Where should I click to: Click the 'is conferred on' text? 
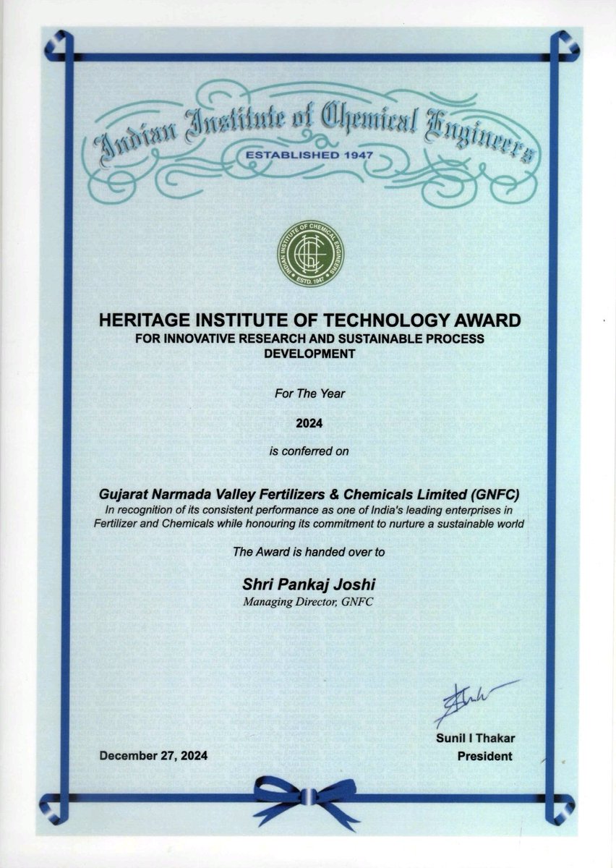coord(309,451)
